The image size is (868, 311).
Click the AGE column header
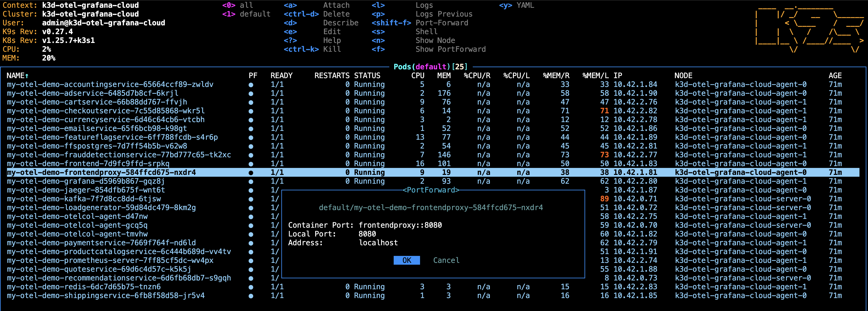tap(835, 76)
